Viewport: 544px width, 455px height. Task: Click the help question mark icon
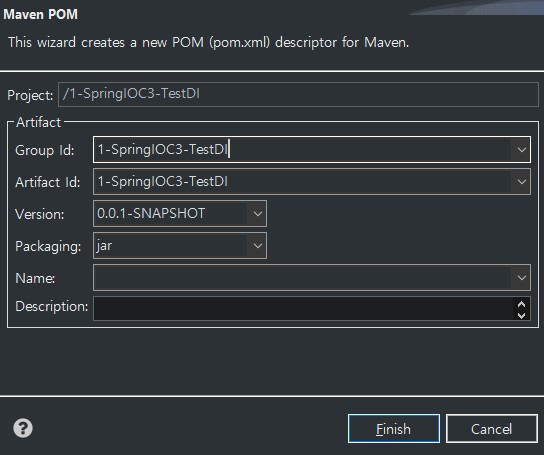23,428
